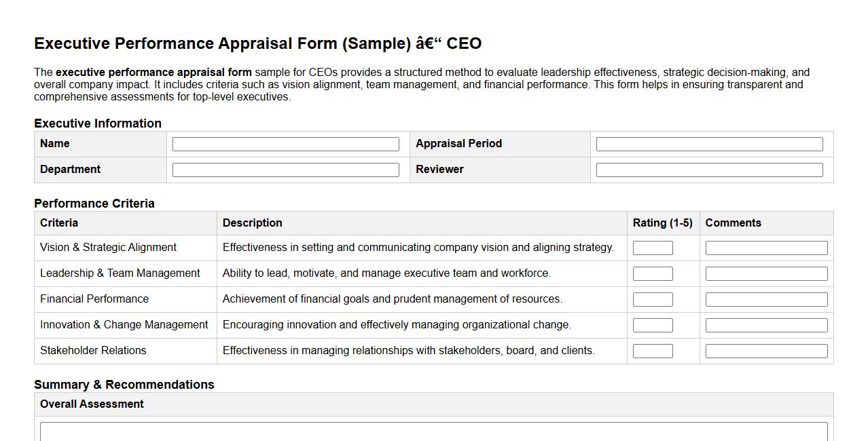Click rating box for Leadership & Team Management

(652, 273)
